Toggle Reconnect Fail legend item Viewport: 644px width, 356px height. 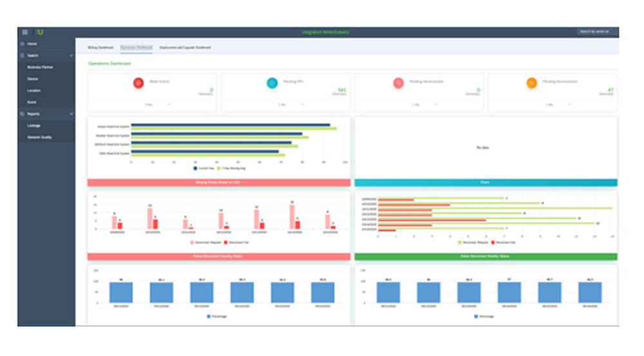pyautogui.click(x=504, y=243)
